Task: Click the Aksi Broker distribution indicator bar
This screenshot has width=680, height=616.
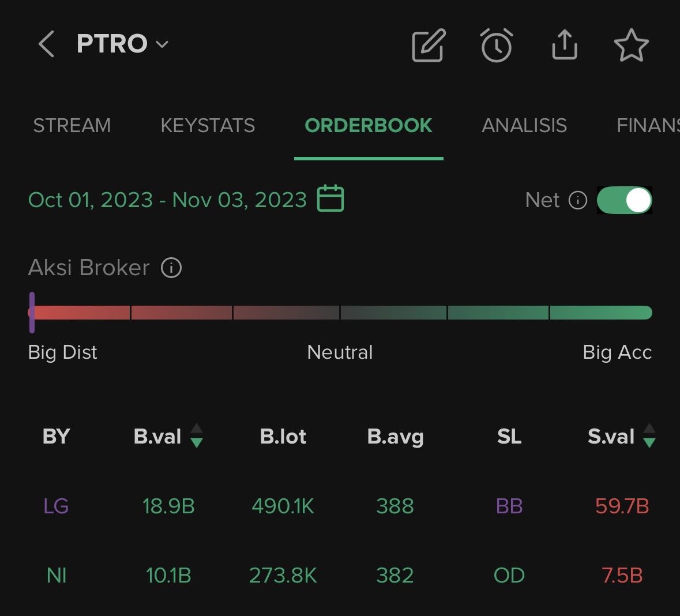Action: pyautogui.click(x=340, y=313)
